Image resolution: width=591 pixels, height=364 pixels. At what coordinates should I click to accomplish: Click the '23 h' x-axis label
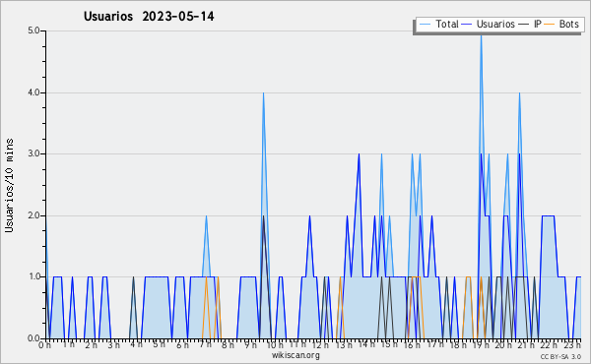(572, 345)
